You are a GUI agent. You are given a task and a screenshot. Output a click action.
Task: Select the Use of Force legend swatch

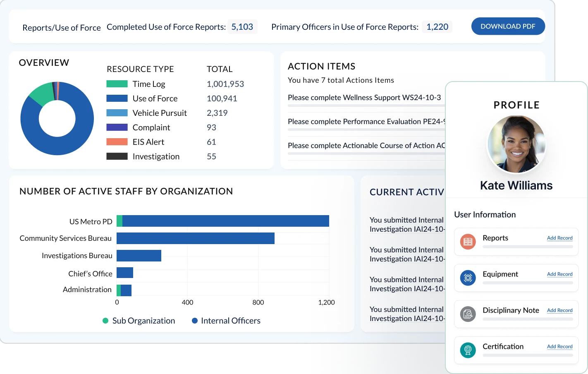coord(117,98)
